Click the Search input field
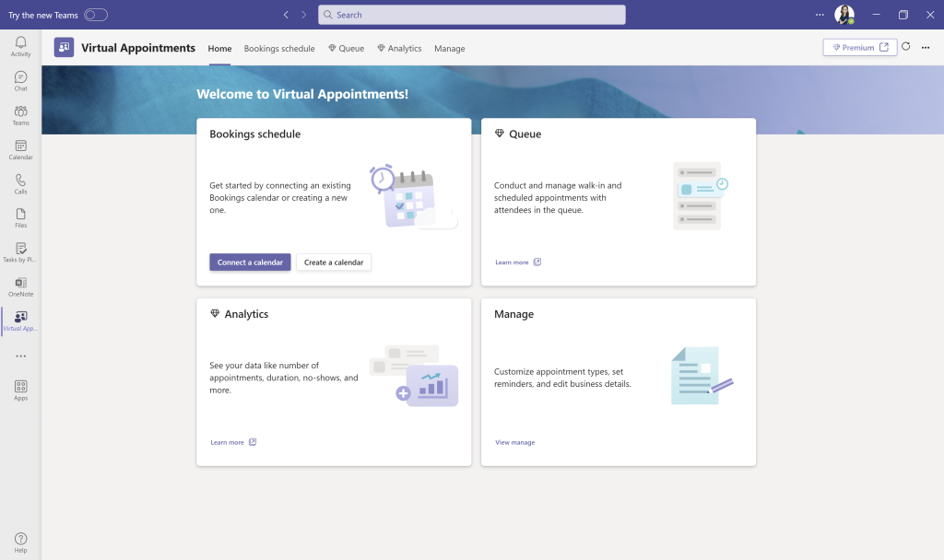The image size is (944, 560). (x=472, y=15)
